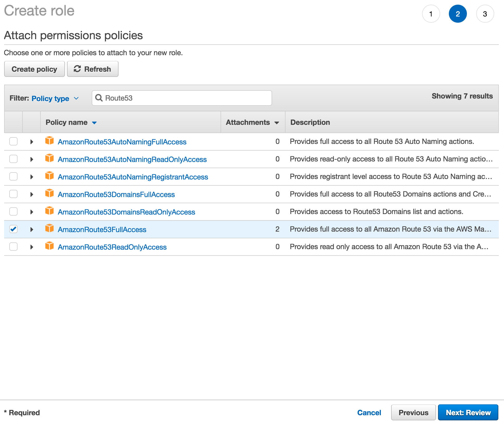Click attachments count 0 for AmazonRoute53ReadOnlyAccess
The width and height of the screenshot is (504, 425).
pyautogui.click(x=277, y=247)
